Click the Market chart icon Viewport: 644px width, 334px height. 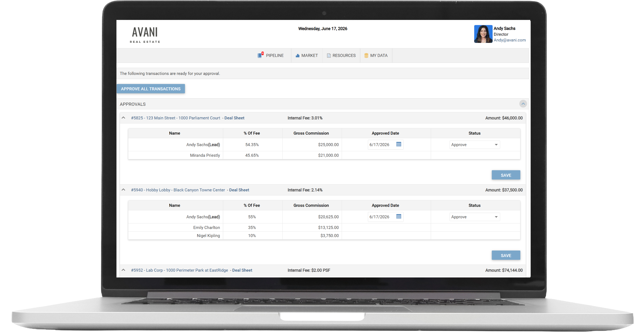[x=297, y=55]
